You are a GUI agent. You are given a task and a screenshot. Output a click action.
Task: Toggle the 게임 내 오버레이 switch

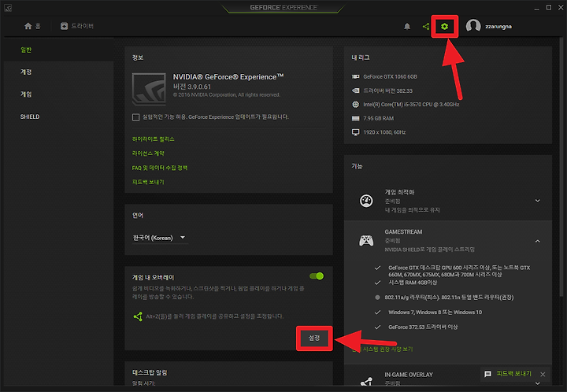point(317,276)
